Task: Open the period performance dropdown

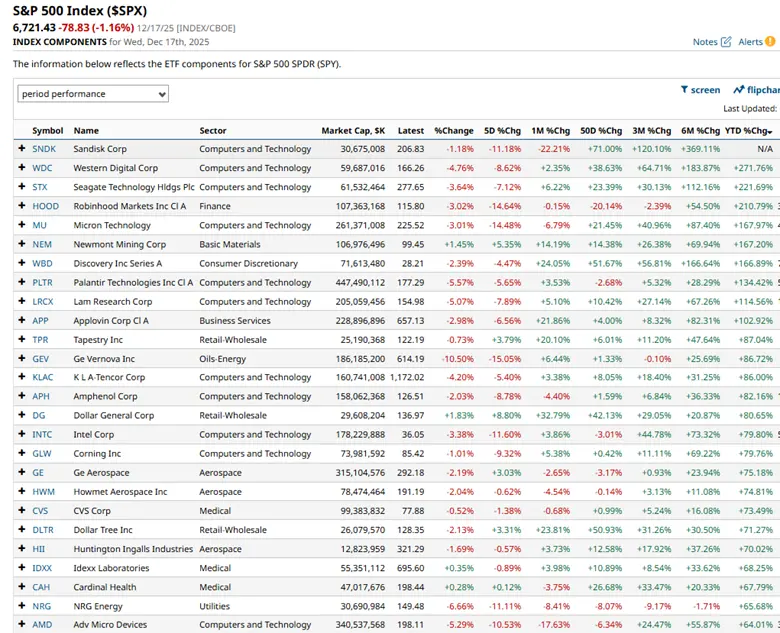Action: pos(93,94)
